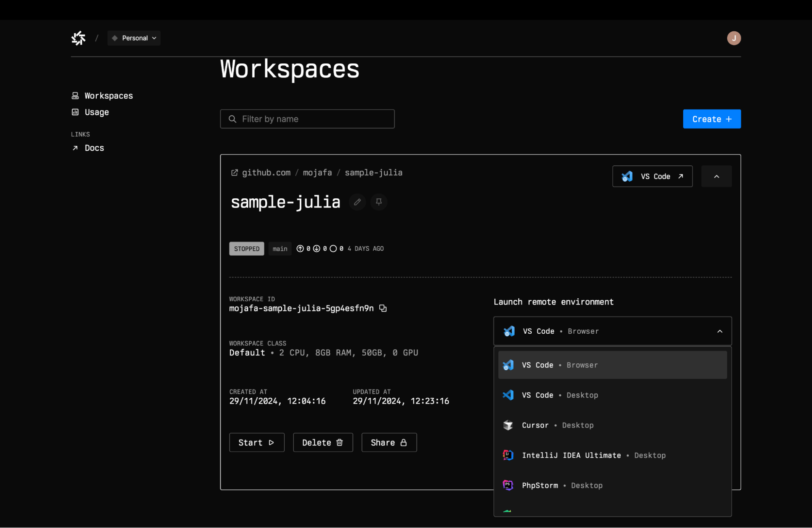
Task: Pin the sample-julia workspace
Action: (x=379, y=202)
